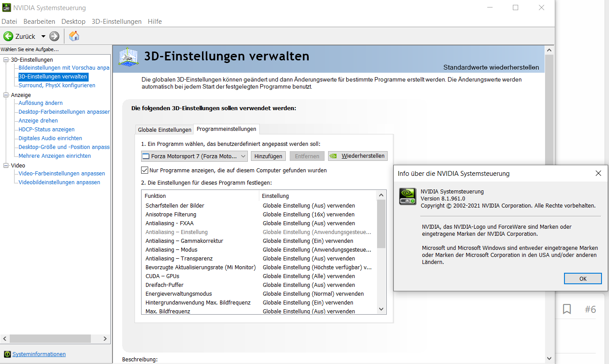609x364 pixels.
Task: Select the CUDA – GPUs row
Action: pos(259,276)
